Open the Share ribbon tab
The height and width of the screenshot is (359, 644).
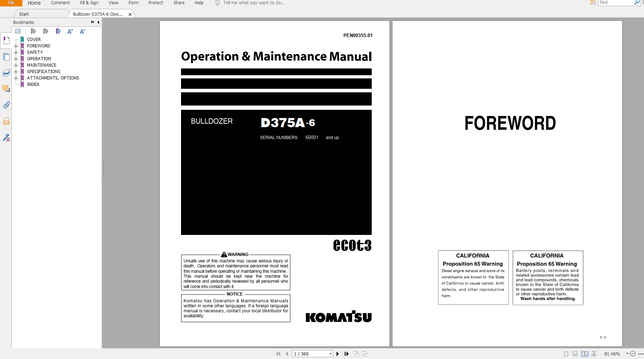pos(179,3)
